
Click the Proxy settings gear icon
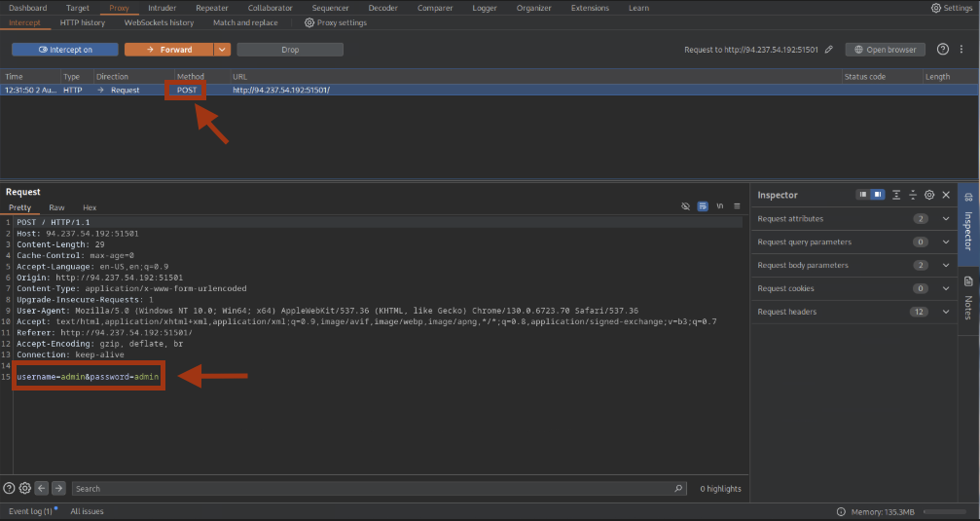tap(309, 22)
